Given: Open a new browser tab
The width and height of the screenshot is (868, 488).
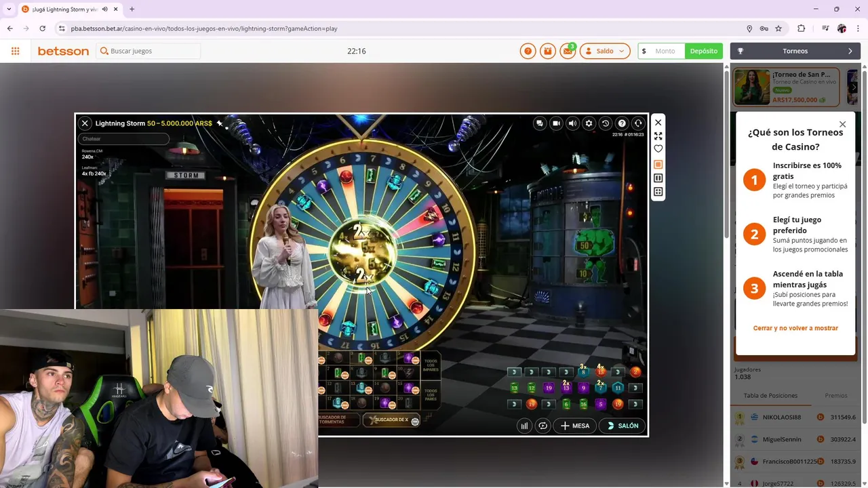Looking at the screenshot, I should pos(132,9).
